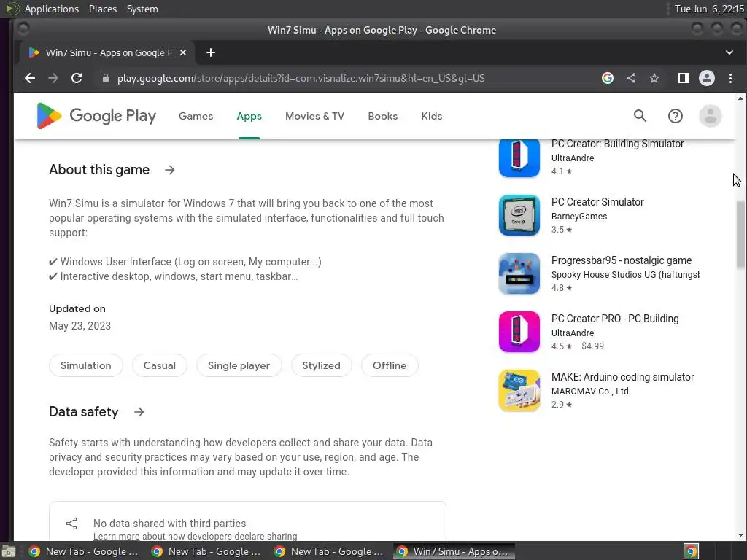This screenshot has height=560, width=747.
Task: Open PC Creator PRO pink app icon
Action: point(519,332)
